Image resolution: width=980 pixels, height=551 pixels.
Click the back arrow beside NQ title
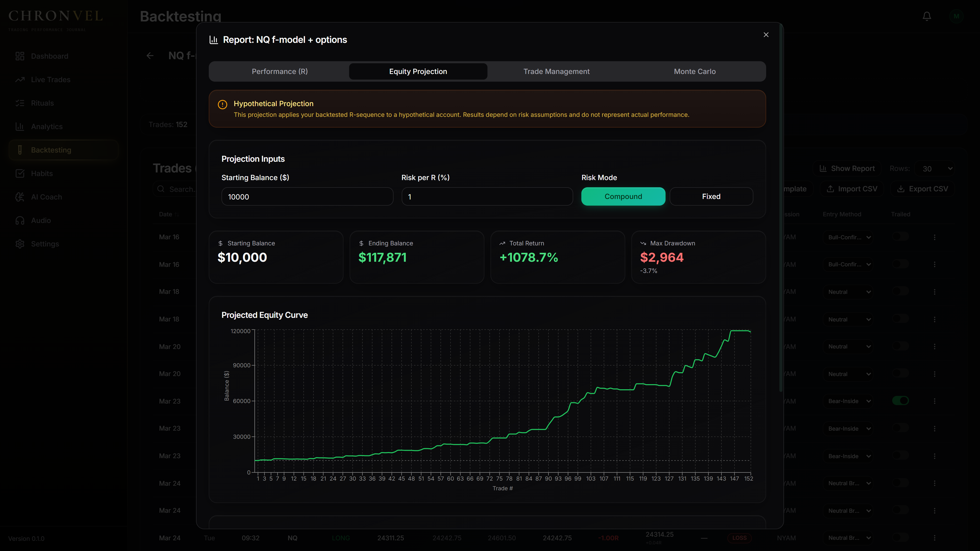point(150,56)
